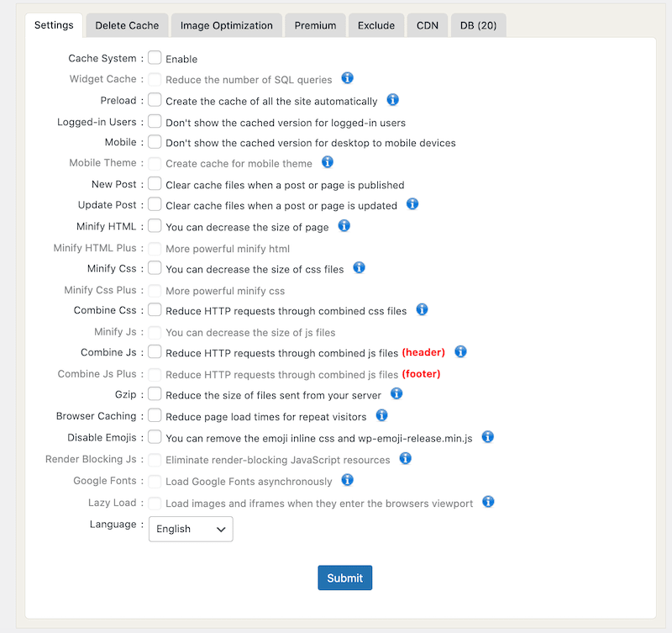
Task: Click the Minify HTML info icon
Action: click(x=344, y=226)
